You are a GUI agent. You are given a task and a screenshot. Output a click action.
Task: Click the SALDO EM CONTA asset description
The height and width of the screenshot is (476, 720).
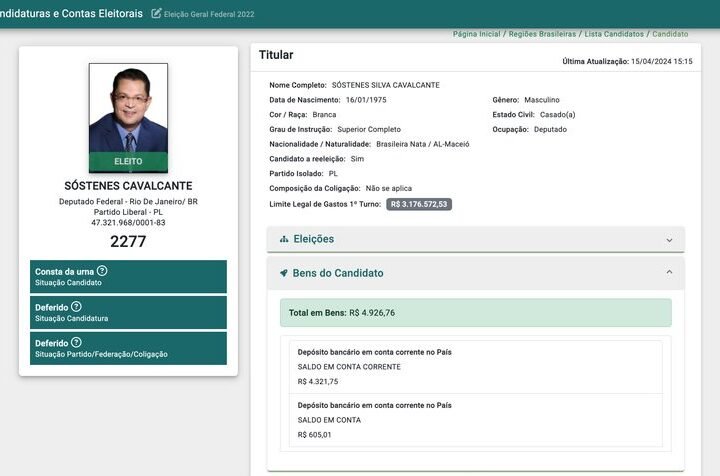pos(329,420)
